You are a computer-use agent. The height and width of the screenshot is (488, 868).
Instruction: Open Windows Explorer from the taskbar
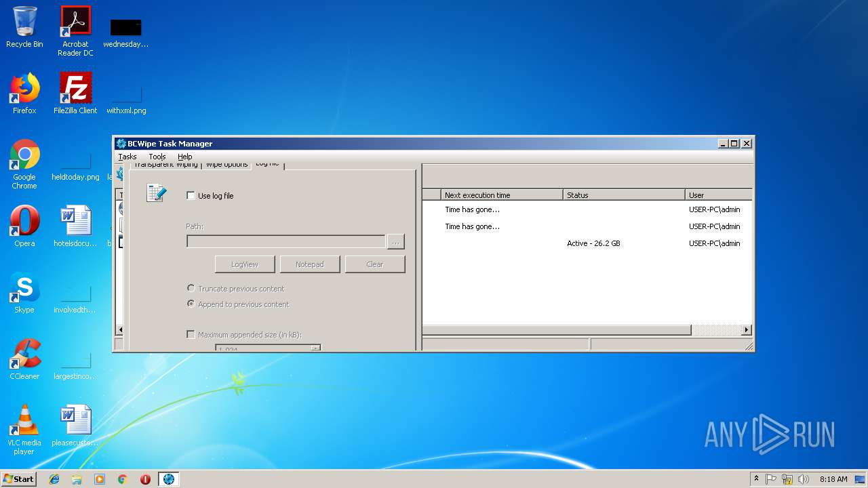(x=77, y=479)
